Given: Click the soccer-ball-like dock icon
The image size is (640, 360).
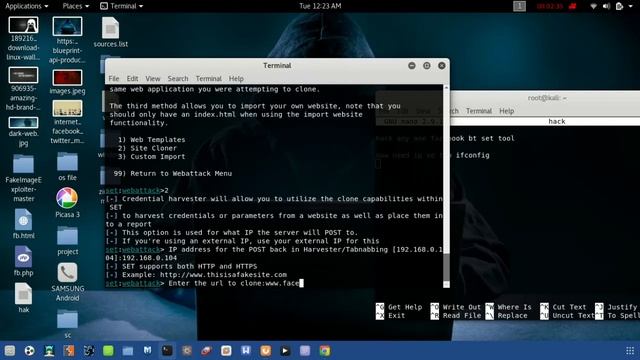Looking at the screenshot, I should point(29,351).
